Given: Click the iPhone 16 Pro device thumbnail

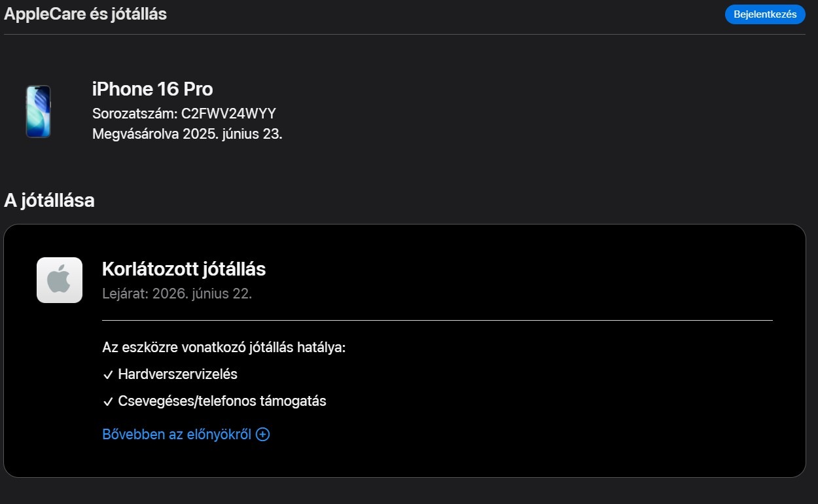Looking at the screenshot, I should (x=38, y=111).
